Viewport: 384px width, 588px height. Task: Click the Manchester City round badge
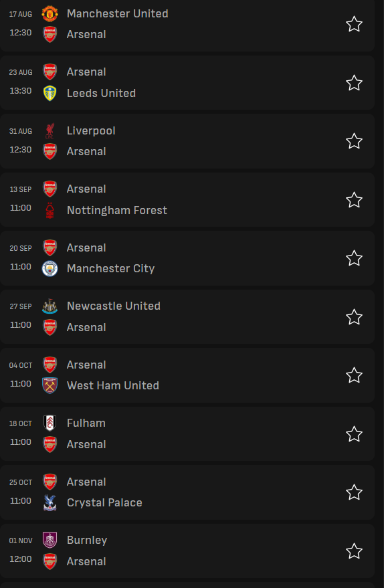click(x=50, y=268)
